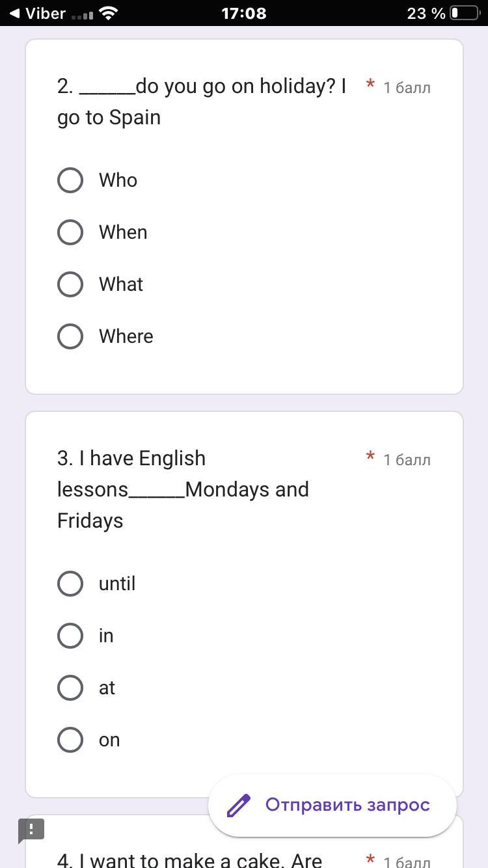Image resolution: width=488 pixels, height=868 pixels.
Task: Choose 'When' for question 2
Action: [70, 232]
